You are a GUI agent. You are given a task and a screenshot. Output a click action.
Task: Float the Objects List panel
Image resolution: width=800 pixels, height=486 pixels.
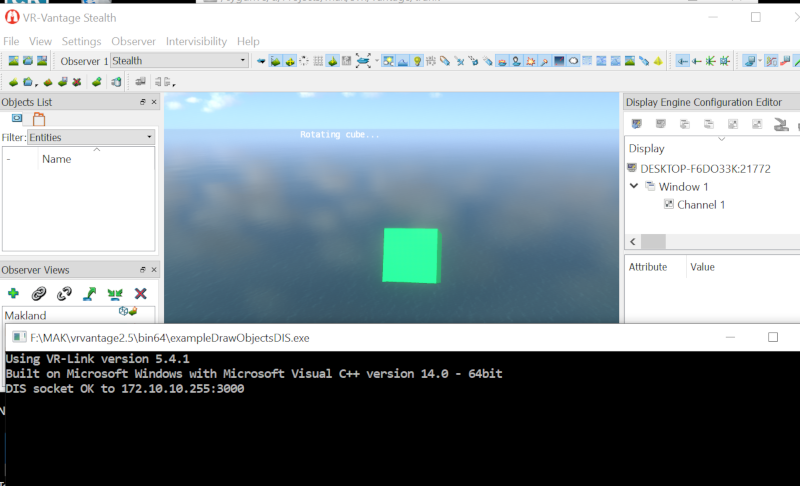tap(142, 102)
